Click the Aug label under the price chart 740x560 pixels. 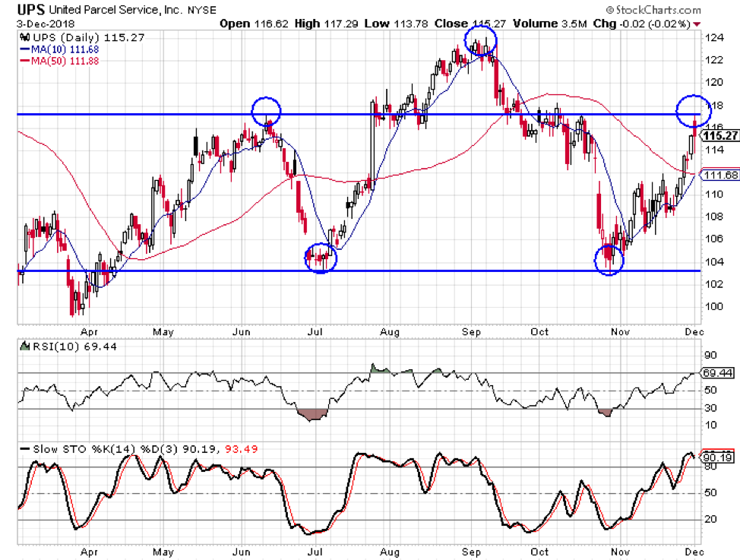coord(390,332)
